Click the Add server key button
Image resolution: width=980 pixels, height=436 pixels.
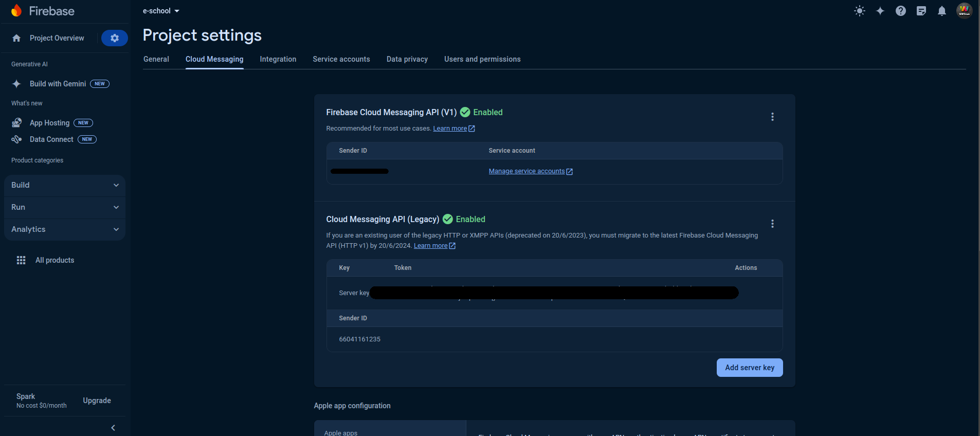(x=750, y=368)
